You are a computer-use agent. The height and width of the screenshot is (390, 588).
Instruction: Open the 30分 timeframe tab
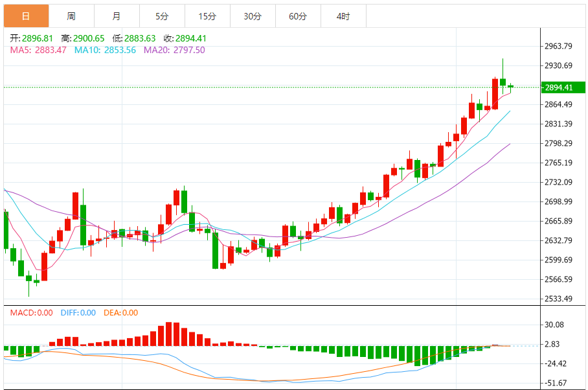click(253, 16)
